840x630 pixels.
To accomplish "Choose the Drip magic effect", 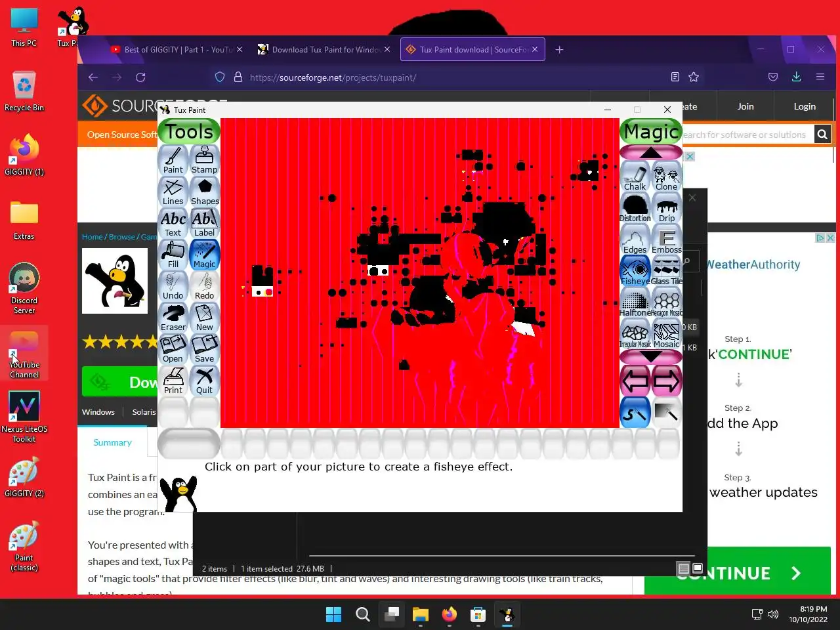I will click(x=667, y=208).
